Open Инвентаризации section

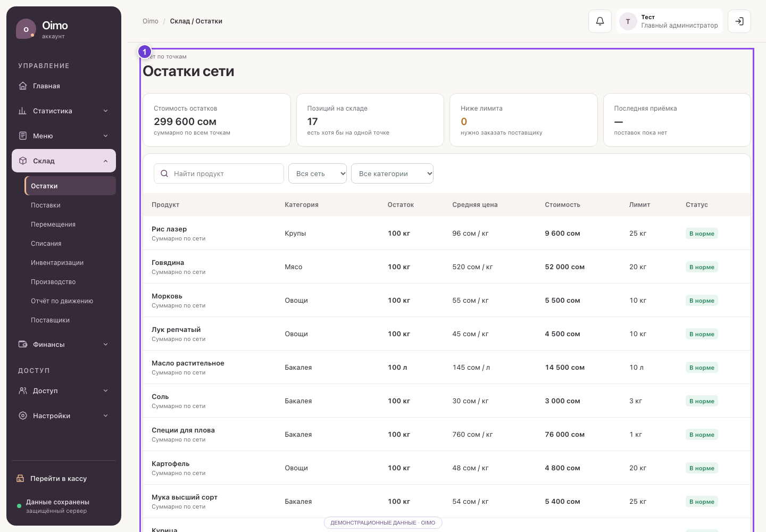[x=70, y=262]
